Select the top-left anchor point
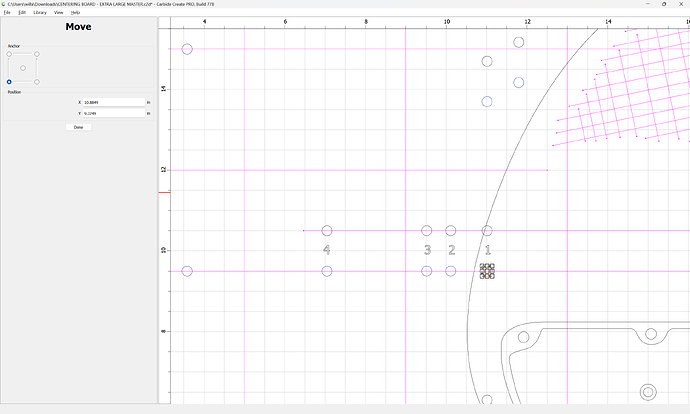This screenshot has width=690, height=414. tap(9, 54)
